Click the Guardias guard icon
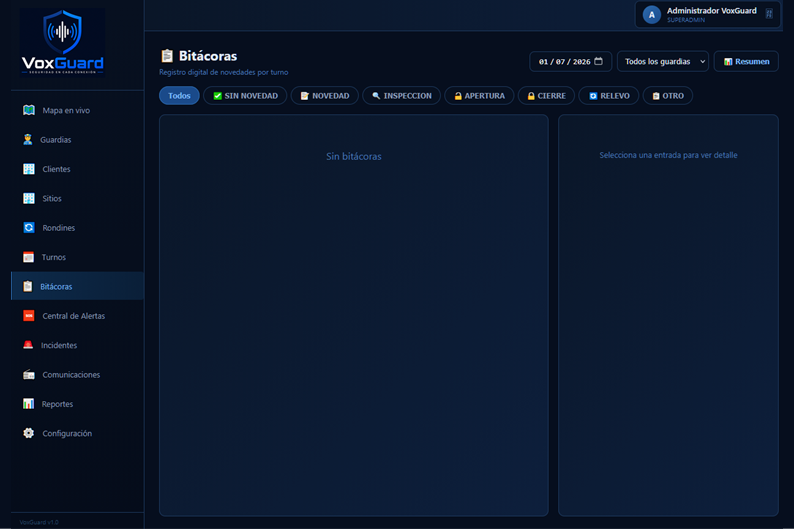794x529 pixels. coord(28,139)
